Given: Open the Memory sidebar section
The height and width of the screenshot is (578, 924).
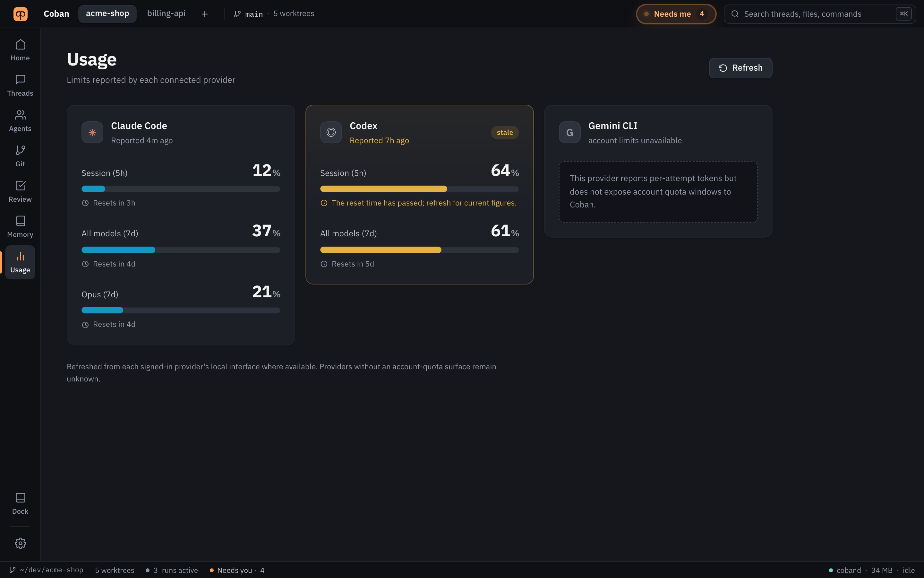Looking at the screenshot, I should (x=20, y=227).
